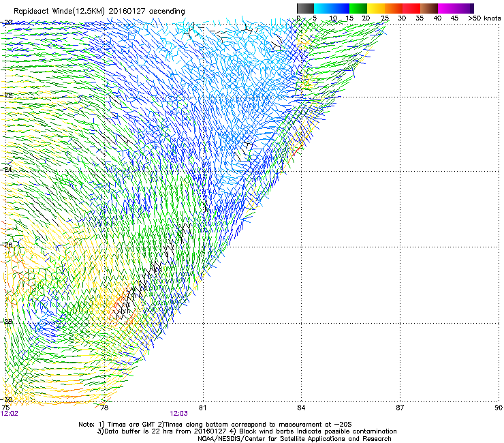Click the longitude label '87' on bottom axis

pyautogui.click(x=400, y=408)
